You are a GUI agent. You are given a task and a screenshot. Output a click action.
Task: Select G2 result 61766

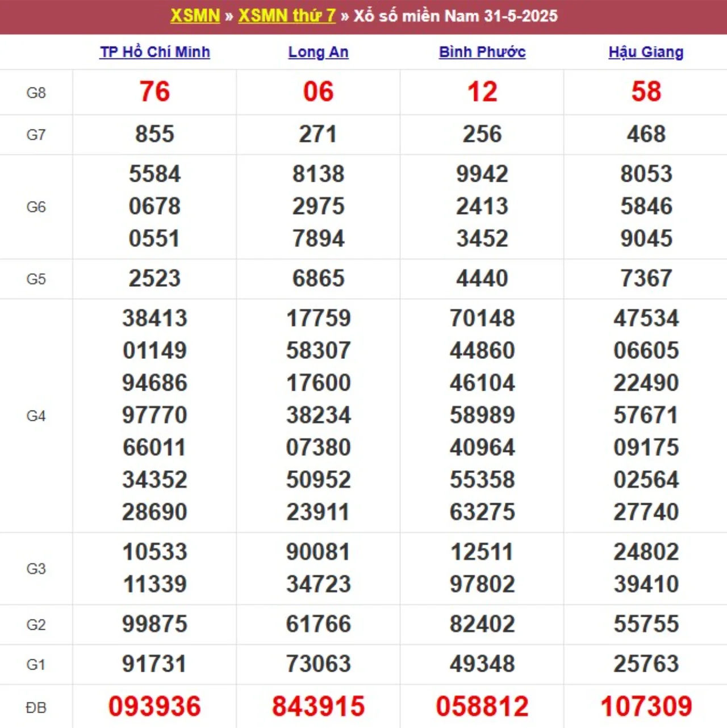(318, 625)
